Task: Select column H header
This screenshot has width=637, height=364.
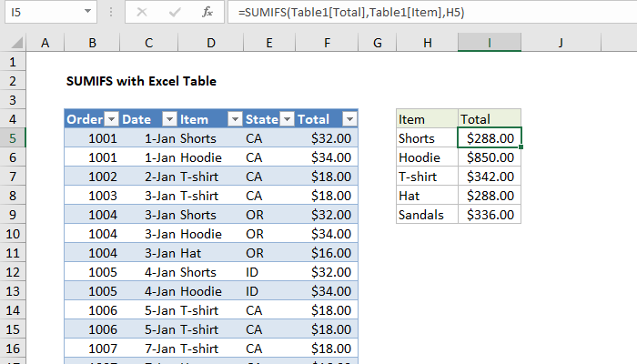Action: click(x=427, y=43)
